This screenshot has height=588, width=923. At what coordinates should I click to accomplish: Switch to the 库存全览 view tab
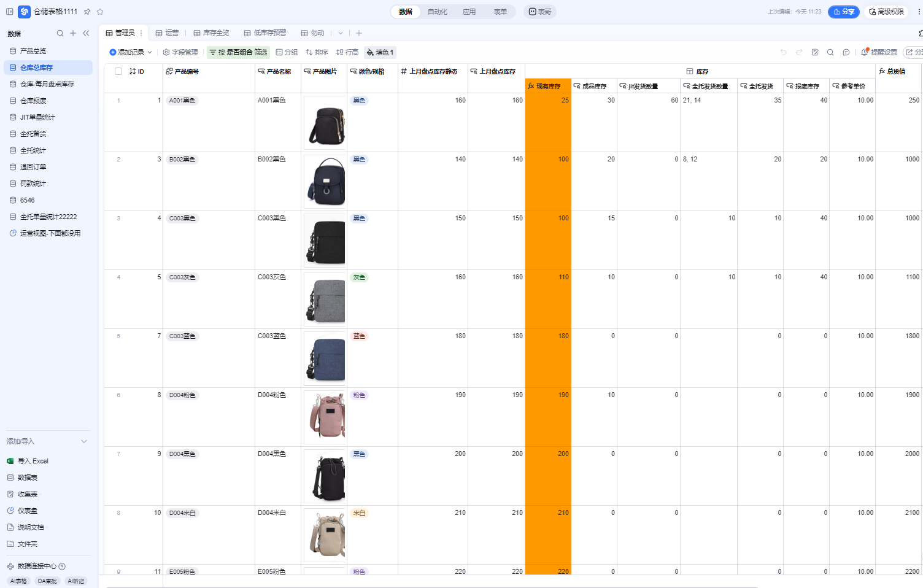[211, 33]
